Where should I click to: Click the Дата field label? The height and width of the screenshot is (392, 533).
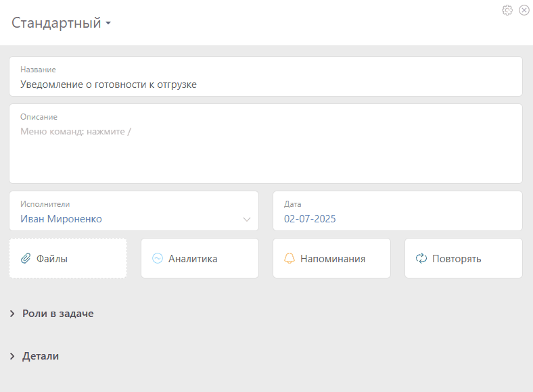tap(293, 204)
